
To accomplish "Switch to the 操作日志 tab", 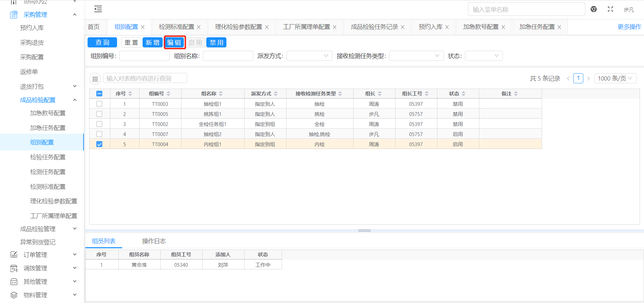I will 154,241.
